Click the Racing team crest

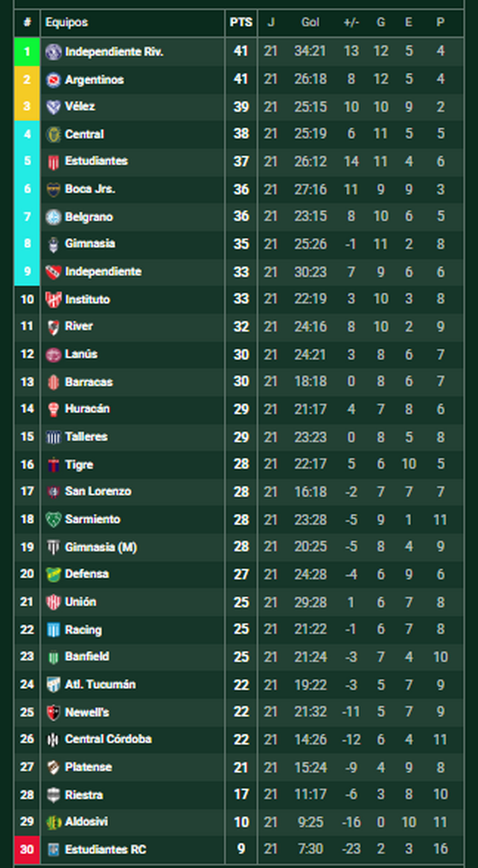tap(53, 629)
